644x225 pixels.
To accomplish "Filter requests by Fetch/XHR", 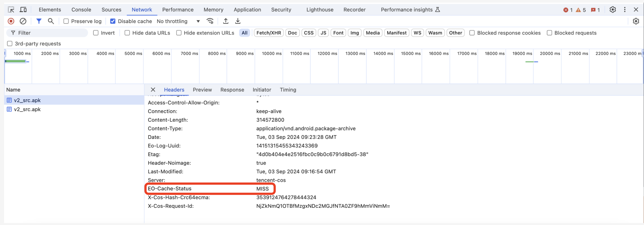I will tap(269, 33).
